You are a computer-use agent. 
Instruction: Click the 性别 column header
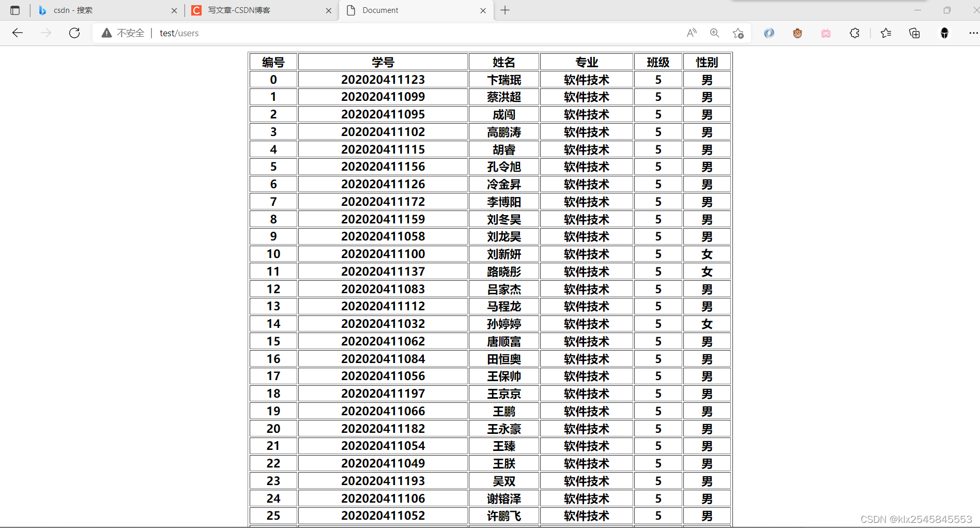pyautogui.click(x=707, y=62)
